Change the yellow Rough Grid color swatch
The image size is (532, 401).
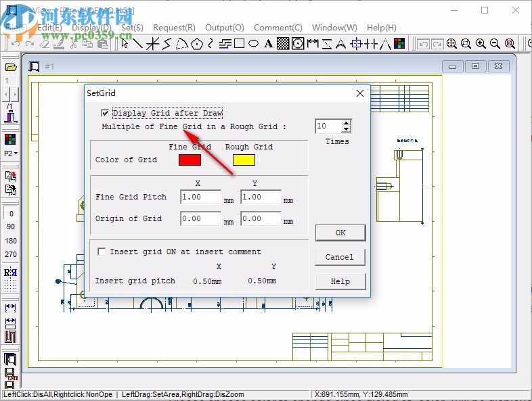244,160
